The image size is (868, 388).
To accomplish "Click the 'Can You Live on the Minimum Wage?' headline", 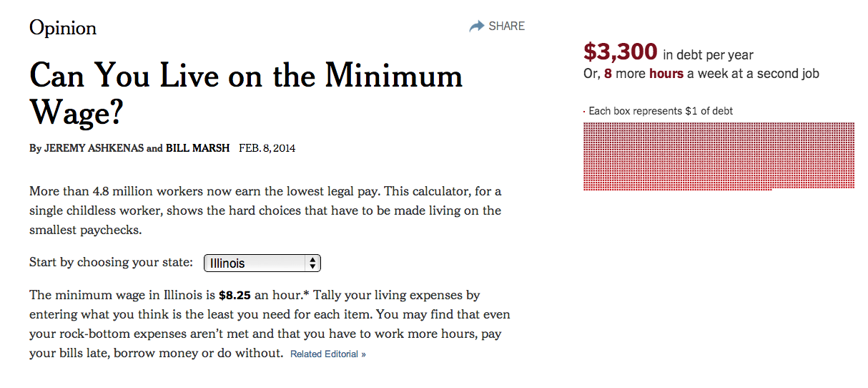I will click(245, 93).
